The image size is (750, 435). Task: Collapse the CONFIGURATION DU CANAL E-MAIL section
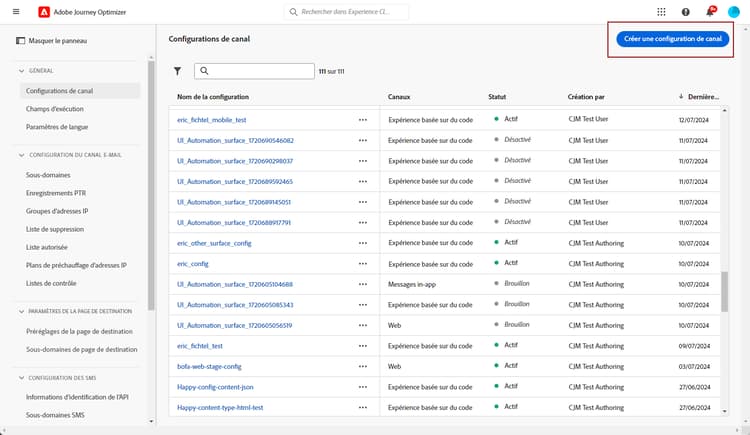20,155
